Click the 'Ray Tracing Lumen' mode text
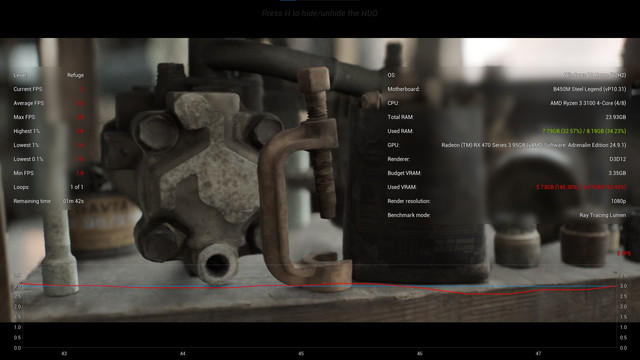The image size is (640, 360). pyautogui.click(x=602, y=215)
